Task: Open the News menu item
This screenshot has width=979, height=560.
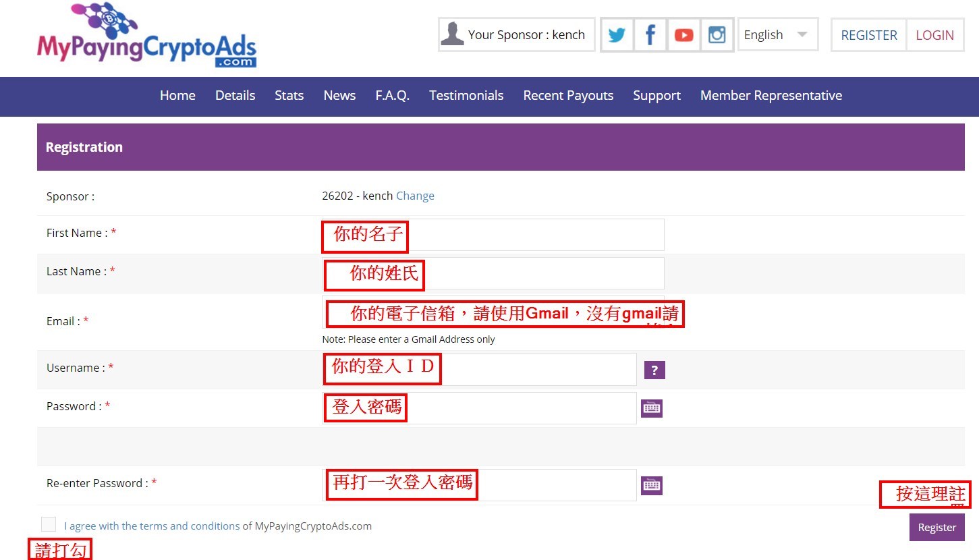Action: [x=339, y=96]
